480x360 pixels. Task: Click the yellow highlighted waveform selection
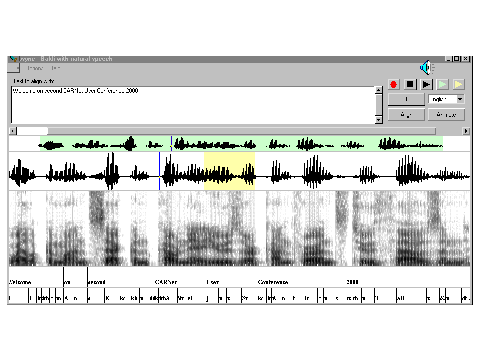pyautogui.click(x=229, y=171)
